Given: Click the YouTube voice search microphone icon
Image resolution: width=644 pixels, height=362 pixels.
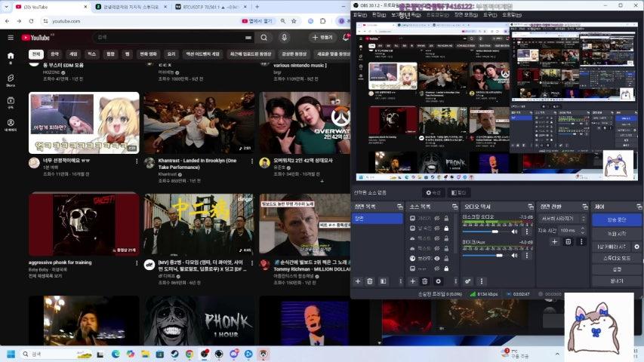Looking at the screenshot, I should point(284,37).
